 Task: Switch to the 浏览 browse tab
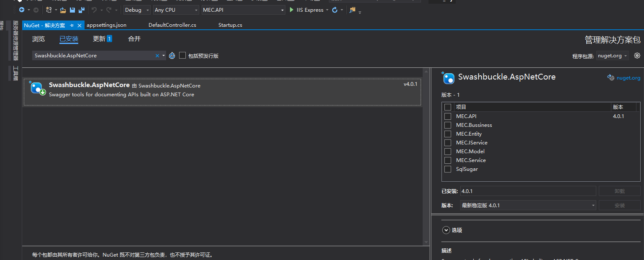coord(38,39)
